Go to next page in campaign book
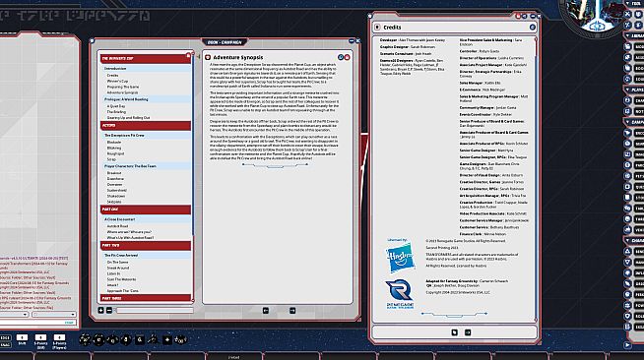 point(292,311)
